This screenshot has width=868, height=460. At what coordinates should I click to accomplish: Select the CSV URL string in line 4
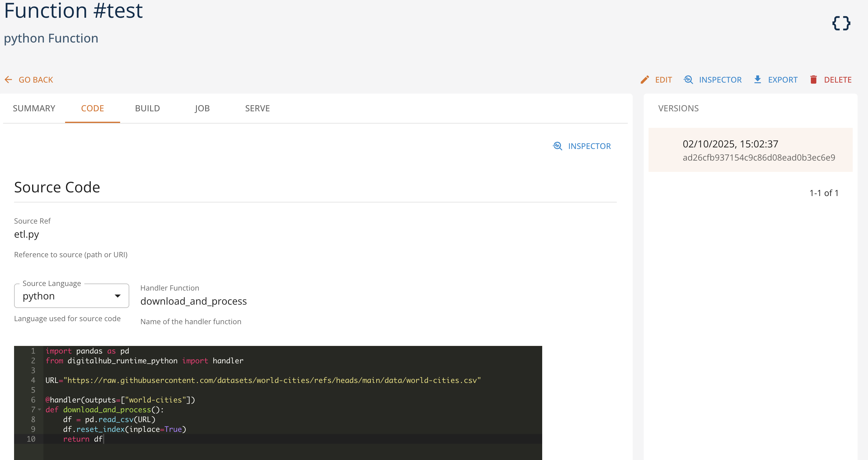tap(273, 380)
